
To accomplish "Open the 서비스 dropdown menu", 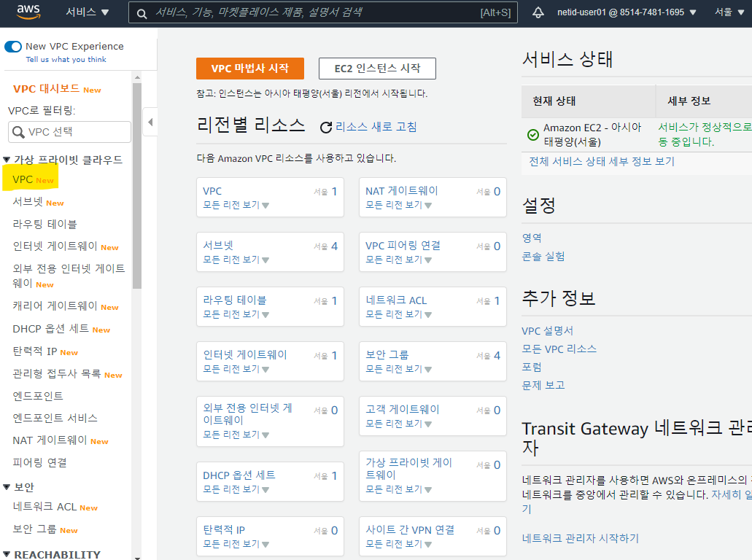I will click(88, 12).
